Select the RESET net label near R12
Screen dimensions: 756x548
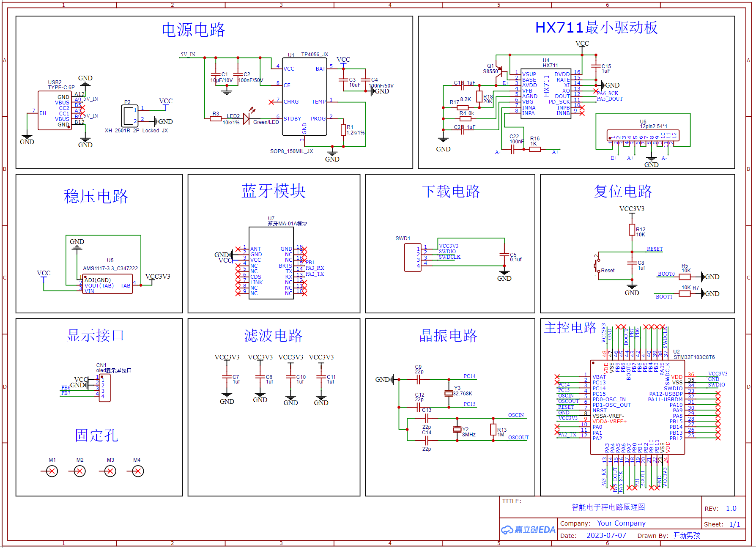point(655,249)
